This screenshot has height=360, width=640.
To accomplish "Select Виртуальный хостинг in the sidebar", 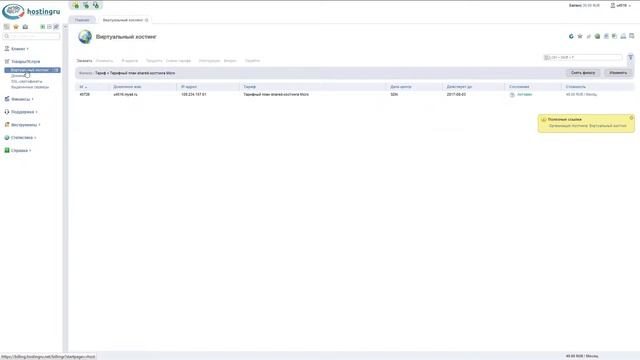I will [x=32, y=70].
